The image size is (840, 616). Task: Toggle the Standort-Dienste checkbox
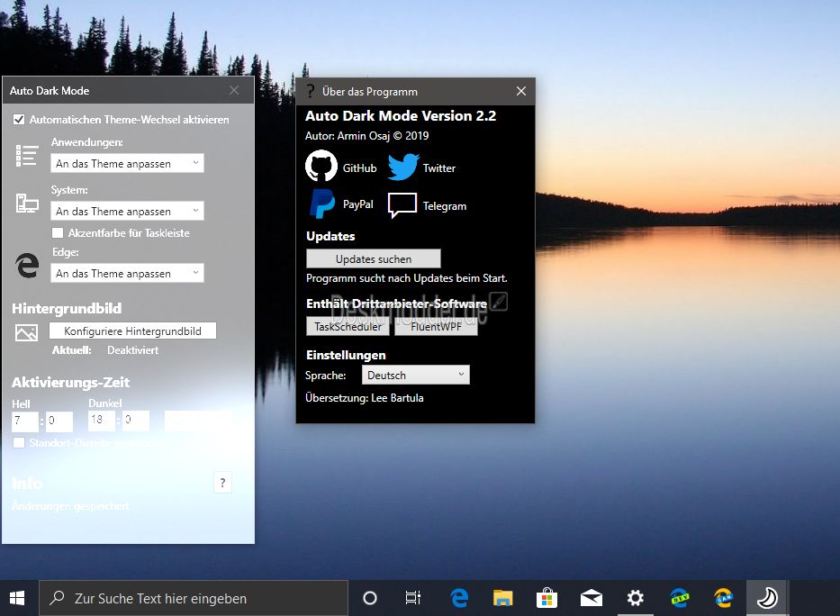point(19,443)
